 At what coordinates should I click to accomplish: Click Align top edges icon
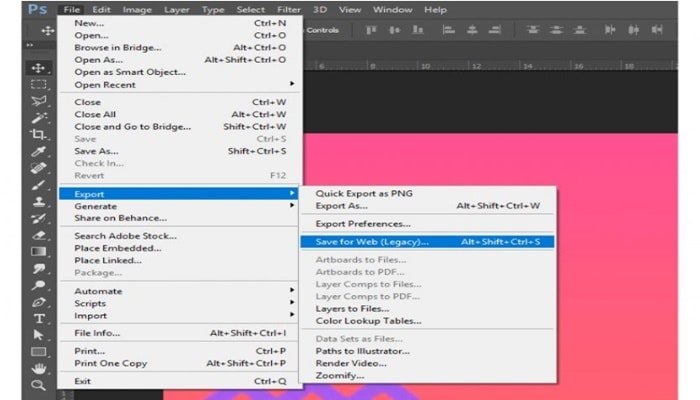371,30
